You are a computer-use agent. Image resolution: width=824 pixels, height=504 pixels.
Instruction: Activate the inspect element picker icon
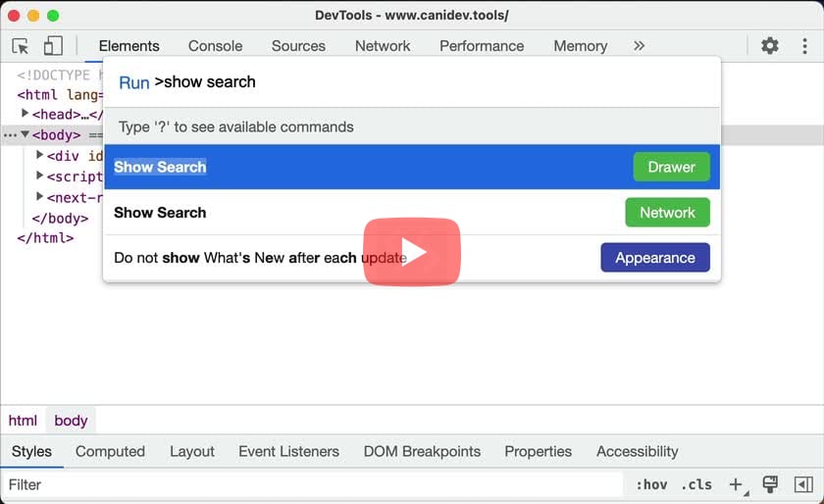[x=21, y=46]
